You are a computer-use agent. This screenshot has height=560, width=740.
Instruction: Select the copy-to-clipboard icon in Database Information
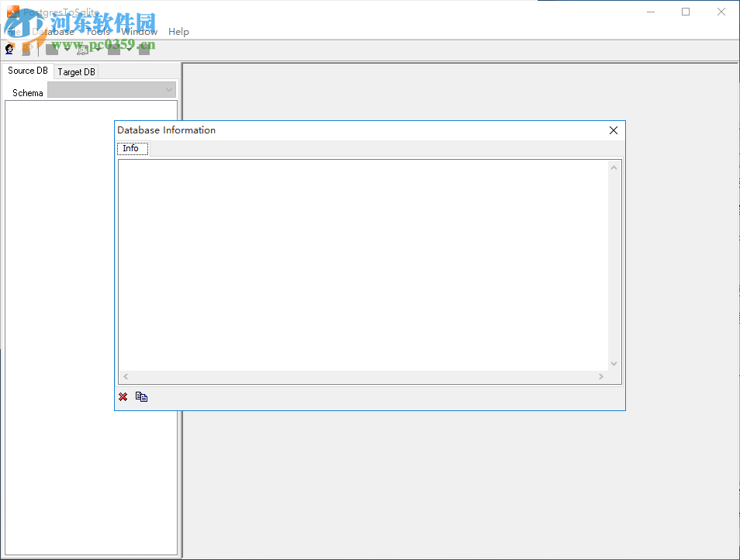point(141,396)
